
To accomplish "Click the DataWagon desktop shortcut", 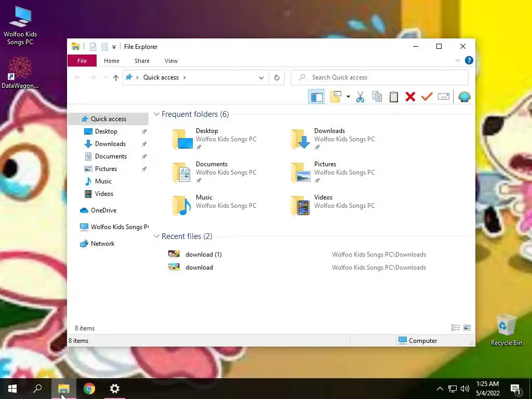I will coord(20,73).
